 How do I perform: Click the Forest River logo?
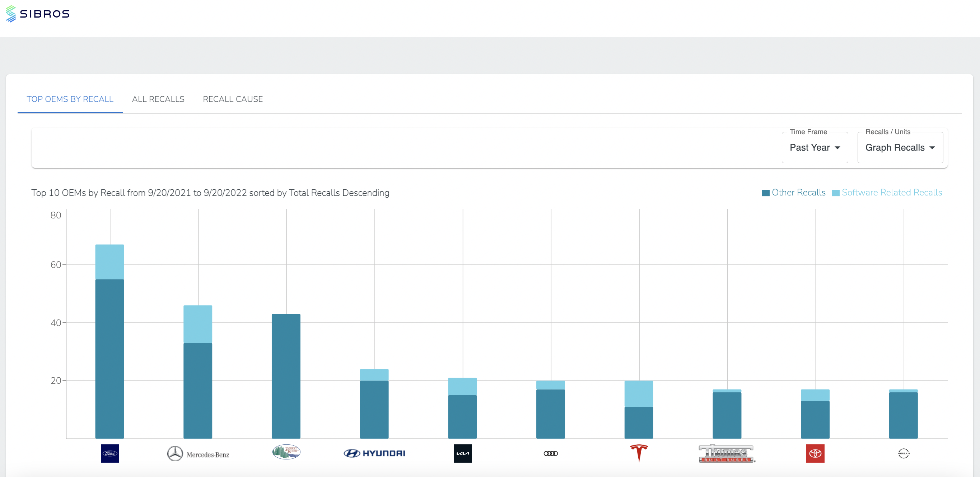(x=286, y=452)
